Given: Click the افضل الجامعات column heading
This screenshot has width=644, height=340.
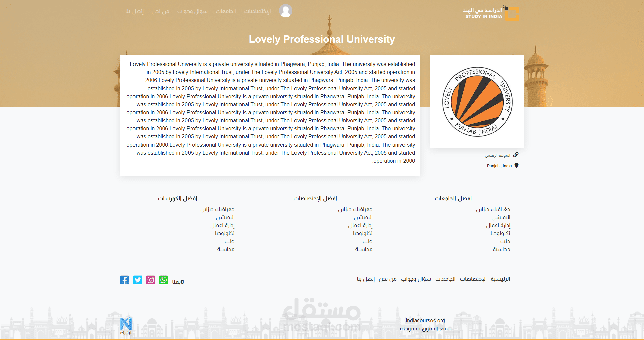Looking at the screenshot, I should (x=453, y=199).
